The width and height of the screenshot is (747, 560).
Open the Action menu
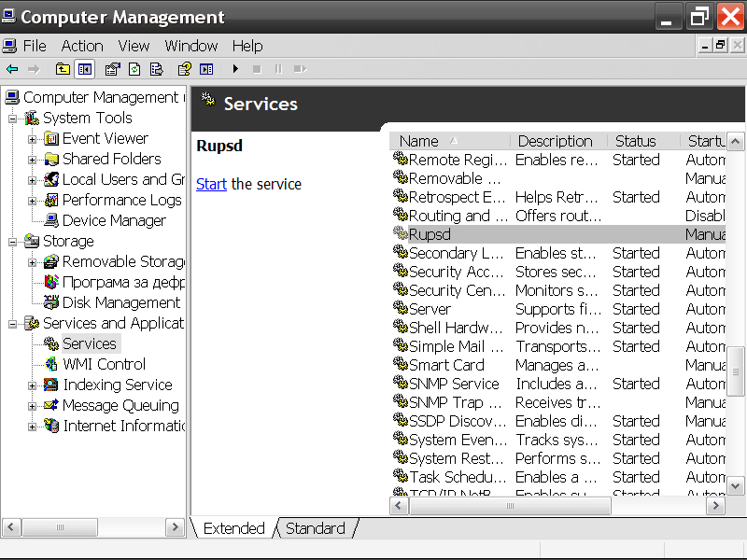point(82,46)
